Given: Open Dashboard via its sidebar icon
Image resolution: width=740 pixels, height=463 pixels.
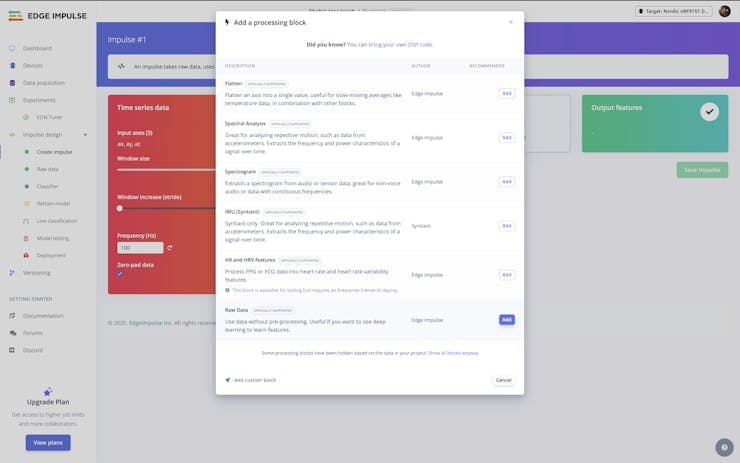Looking at the screenshot, I should tap(12, 48).
